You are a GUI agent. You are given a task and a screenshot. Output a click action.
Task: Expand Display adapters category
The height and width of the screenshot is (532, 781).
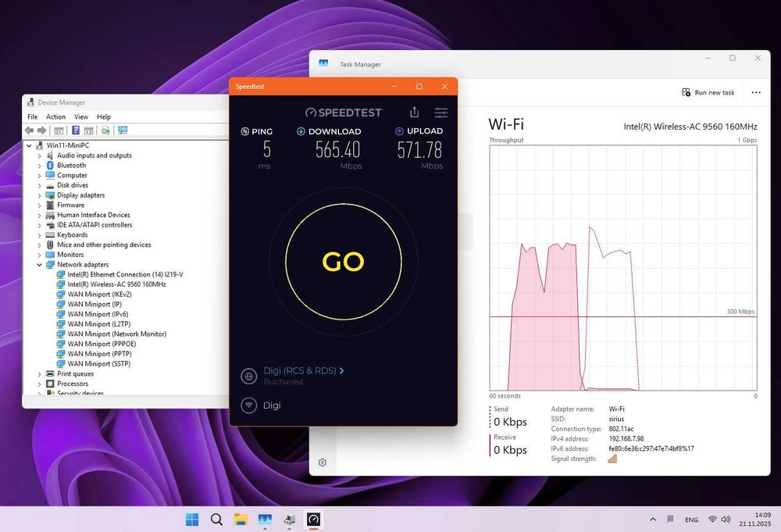[x=39, y=195]
